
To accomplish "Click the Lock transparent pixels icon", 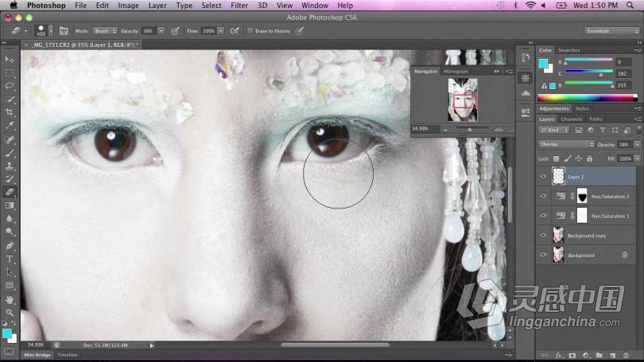I will coord(556,158).
